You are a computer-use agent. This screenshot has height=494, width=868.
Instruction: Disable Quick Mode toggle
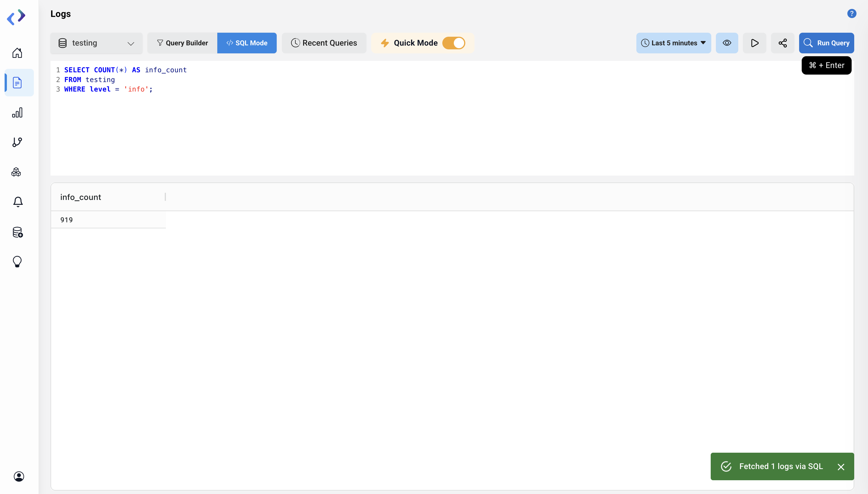point(454,43)
